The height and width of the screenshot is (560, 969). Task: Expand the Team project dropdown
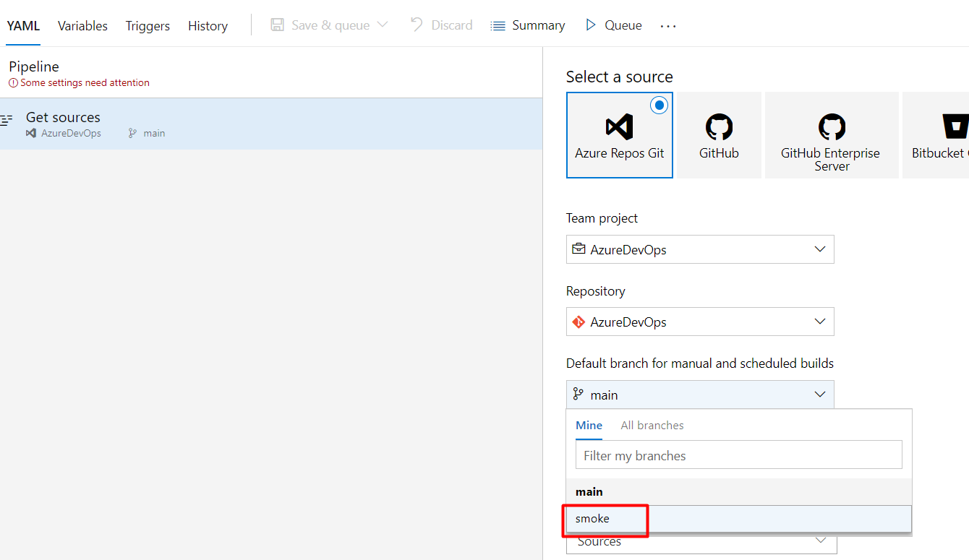click(700, 249)
